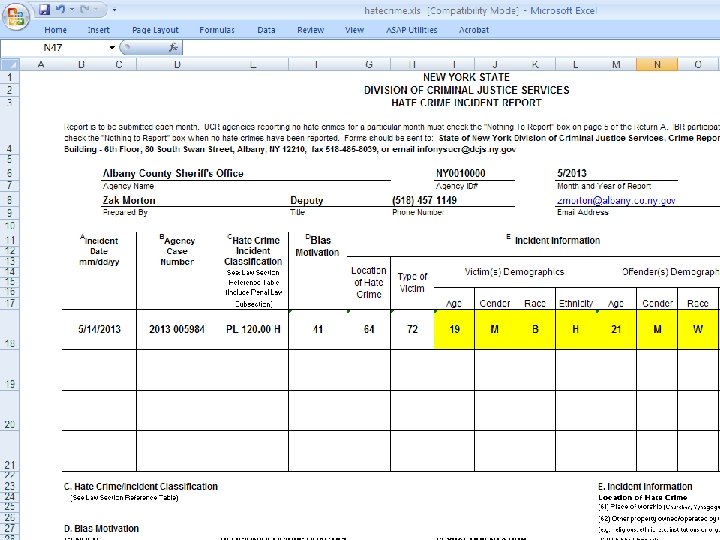Select the D. Bias Motivation heading
720x540 pixels.
101,529
